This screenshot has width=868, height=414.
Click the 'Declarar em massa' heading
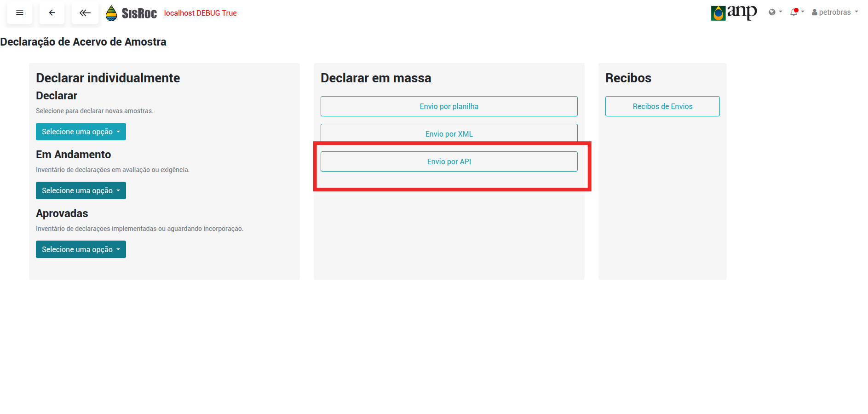tap(375, 78)
